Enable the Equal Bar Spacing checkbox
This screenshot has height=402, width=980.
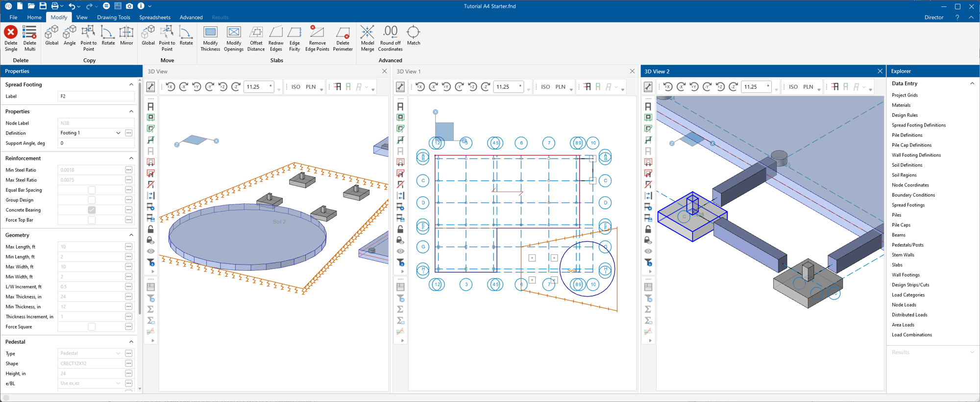[92, 190]
